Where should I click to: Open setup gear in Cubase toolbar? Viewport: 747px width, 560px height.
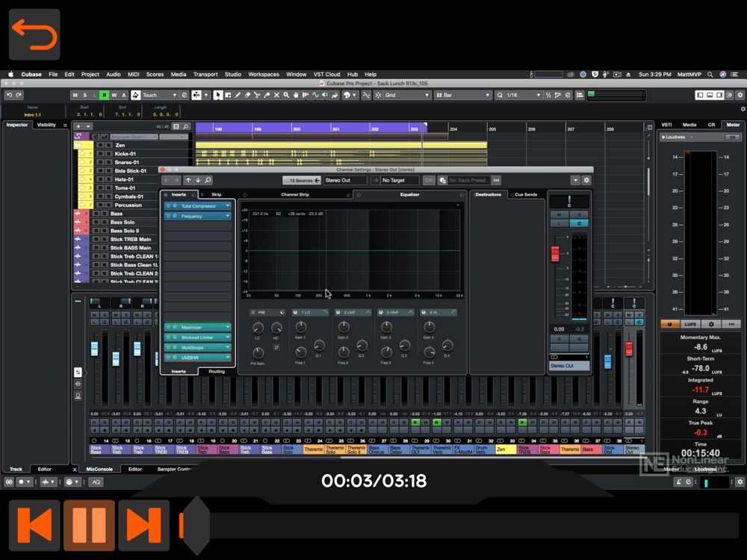[x=740, y=96]
